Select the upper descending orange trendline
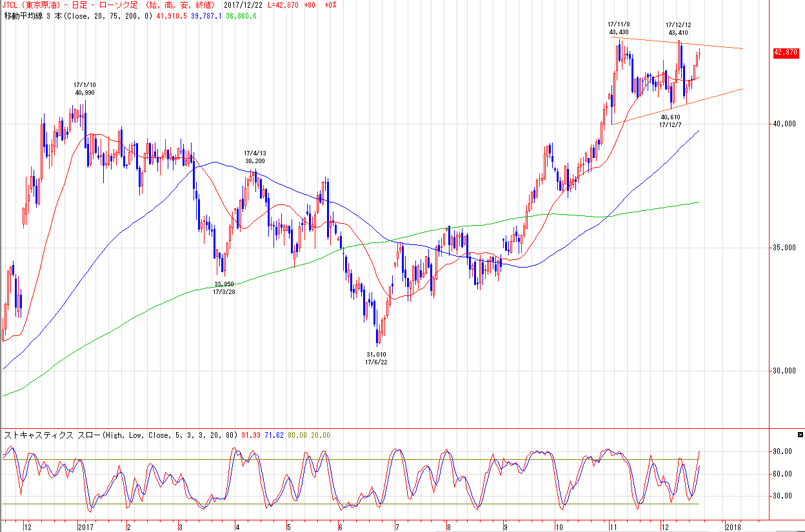 pos(678,43)
